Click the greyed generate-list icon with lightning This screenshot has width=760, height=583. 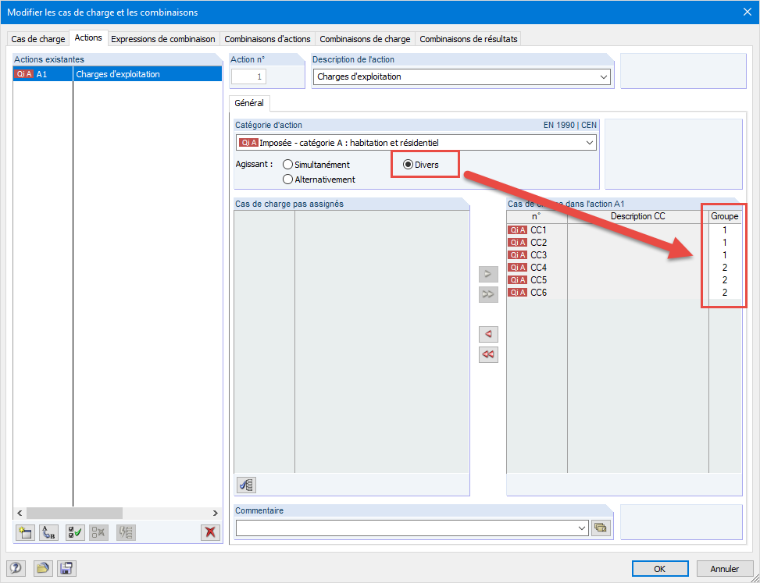pos(126,533)
